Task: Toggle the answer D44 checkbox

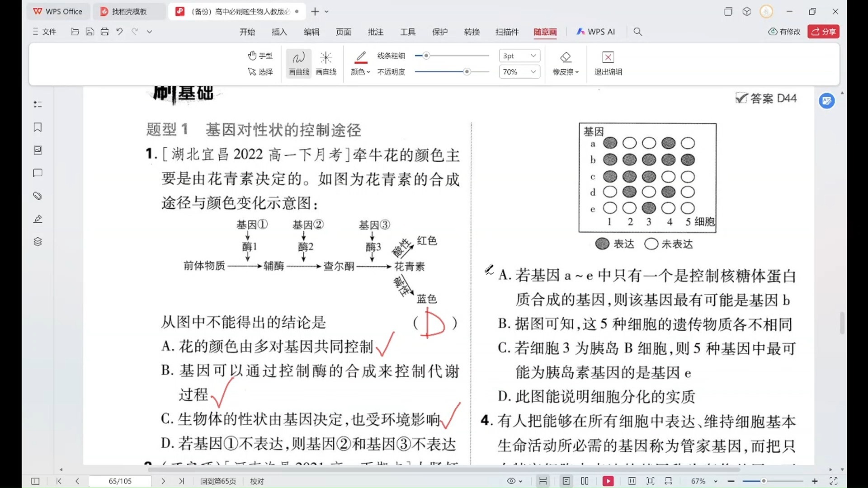Action: point(741,98)
